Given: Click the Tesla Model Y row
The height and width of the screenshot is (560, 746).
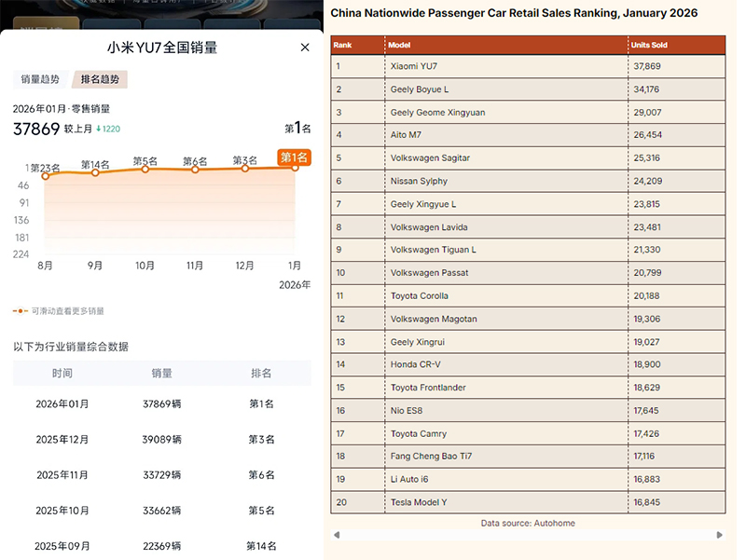Looking at the screenshot, I should 527,502.
